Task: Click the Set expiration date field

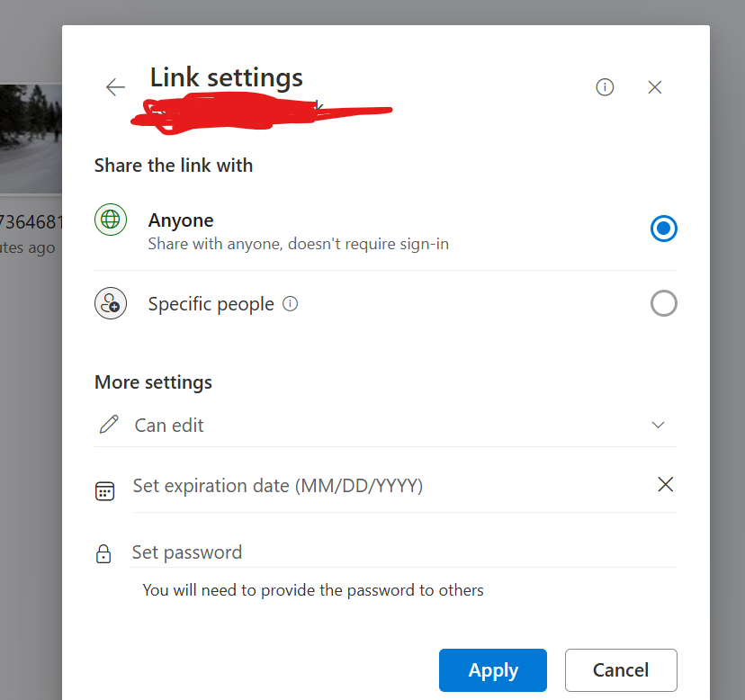Action: (390, 486)
